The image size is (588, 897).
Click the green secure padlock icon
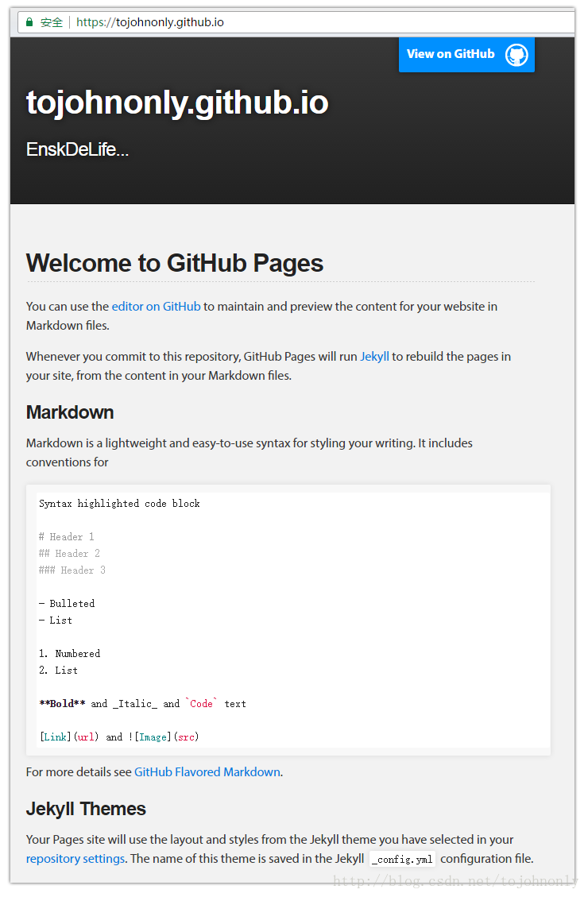pyautogui.click(x=29, y=21)
